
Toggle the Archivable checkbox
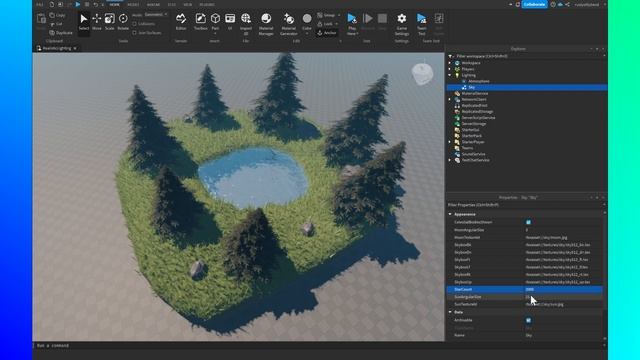pos(528,320)
